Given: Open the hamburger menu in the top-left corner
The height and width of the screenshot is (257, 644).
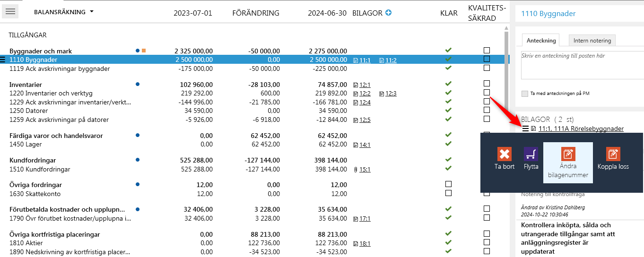Looking at the screenshot, I should click(10, 11).
